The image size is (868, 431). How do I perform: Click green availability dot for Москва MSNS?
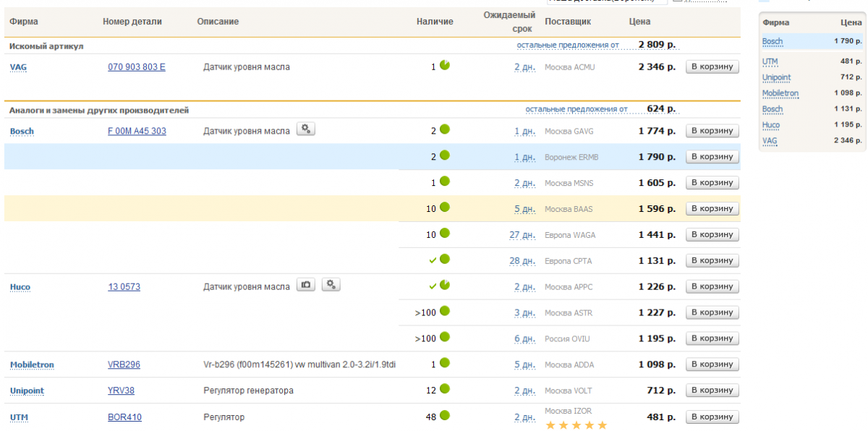[445, 182]
